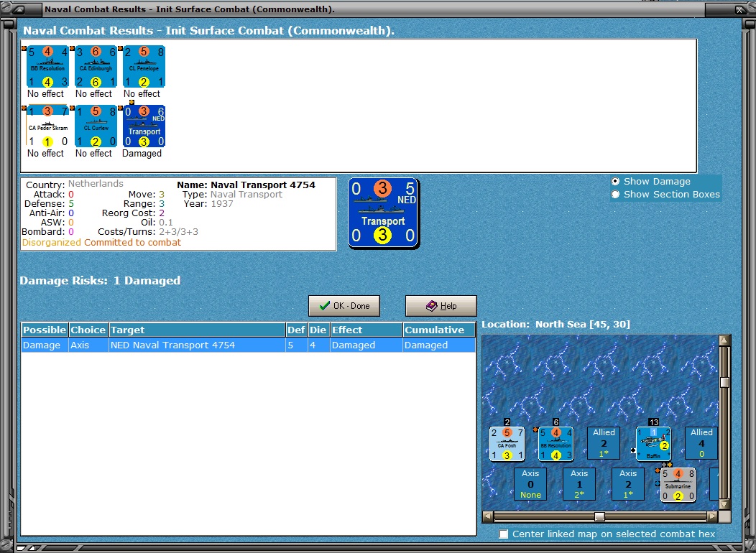This screenshot has width=756, height=553.
Task: Click the Location: North Sea label
Action: pos(556,324)
